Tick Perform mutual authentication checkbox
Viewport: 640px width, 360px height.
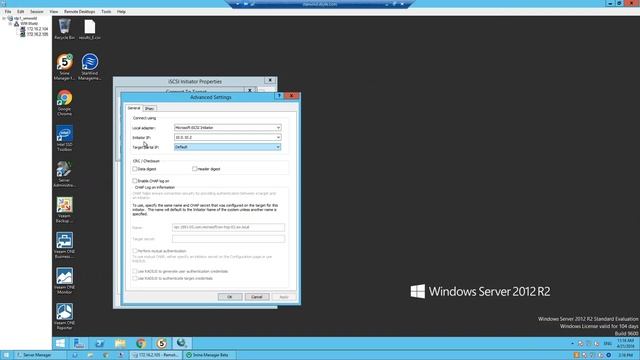135,251
